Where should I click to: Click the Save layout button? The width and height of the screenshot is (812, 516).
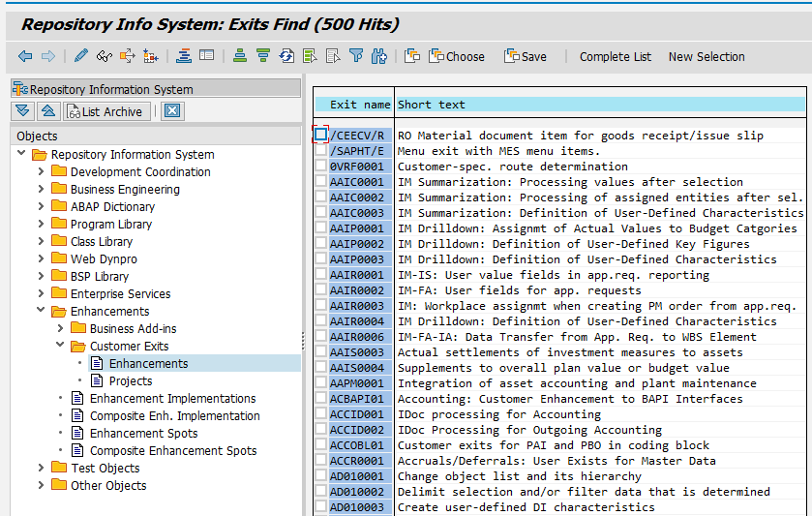[x=526, y=56]
